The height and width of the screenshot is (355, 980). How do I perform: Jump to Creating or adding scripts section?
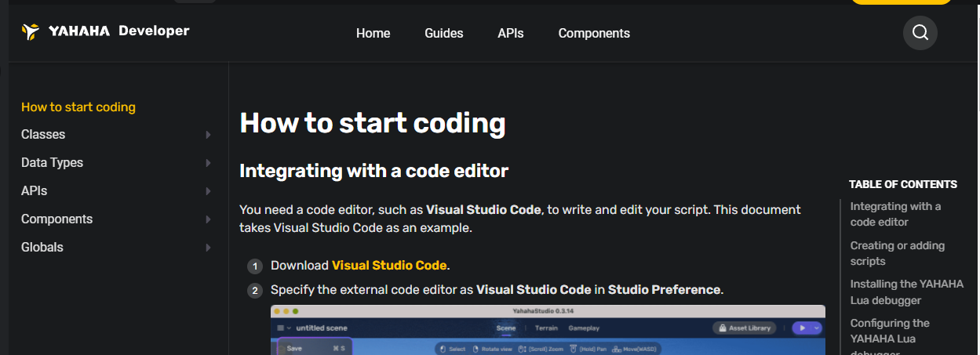(x=898, y=253)
